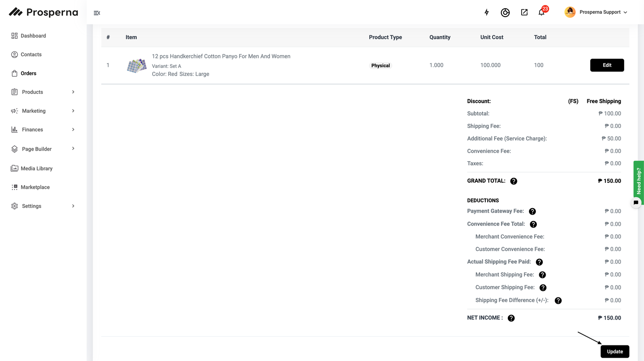644x361 pixels.
Task: Click the Products clipboard icon
Action: [14, 92]
